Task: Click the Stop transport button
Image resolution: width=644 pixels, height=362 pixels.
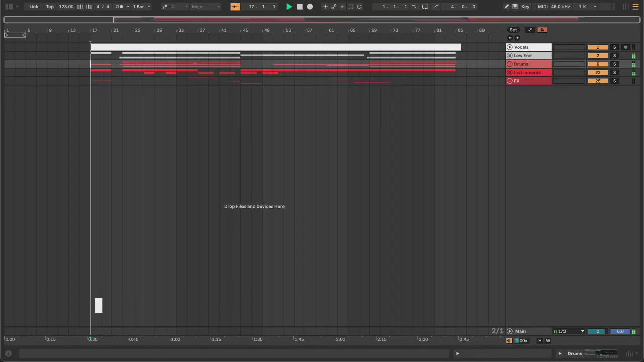Action: pyautogui.click(x=300, y=7)
